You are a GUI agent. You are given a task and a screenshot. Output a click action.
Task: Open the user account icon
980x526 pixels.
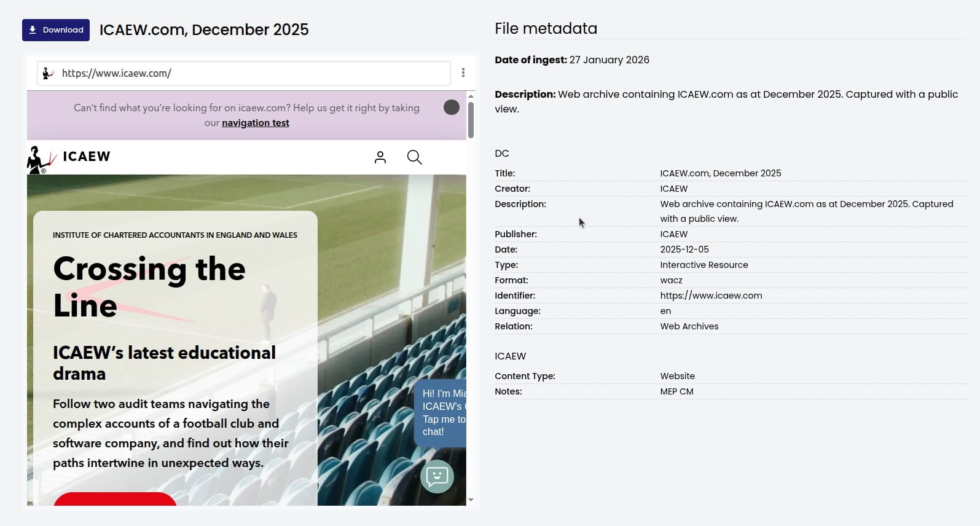click(380, 158)
